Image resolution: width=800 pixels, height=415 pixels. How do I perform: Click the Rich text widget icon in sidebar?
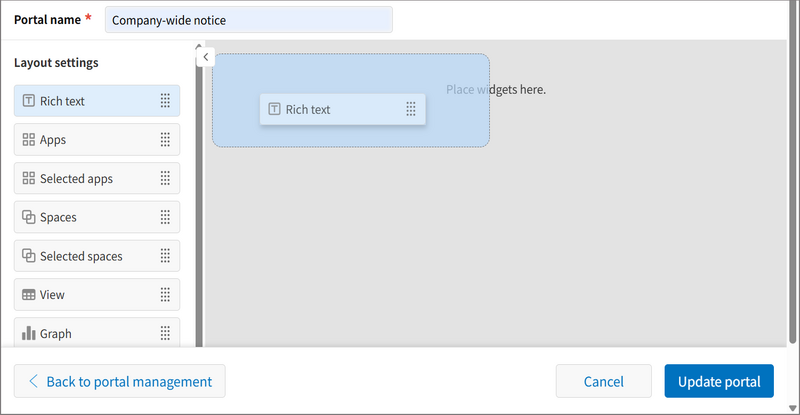click(28, 101)
